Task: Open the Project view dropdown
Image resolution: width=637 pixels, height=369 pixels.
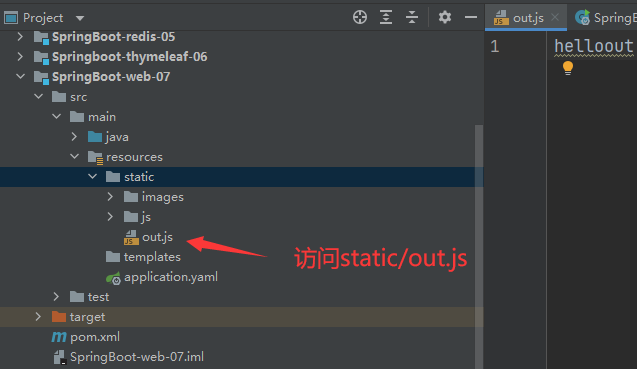Action: (x=80, y=18)
